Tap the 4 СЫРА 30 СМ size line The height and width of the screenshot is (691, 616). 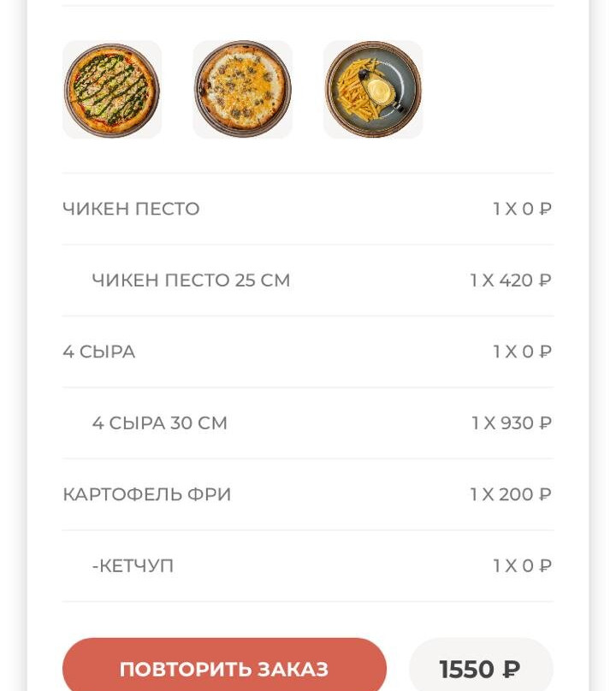160,423
